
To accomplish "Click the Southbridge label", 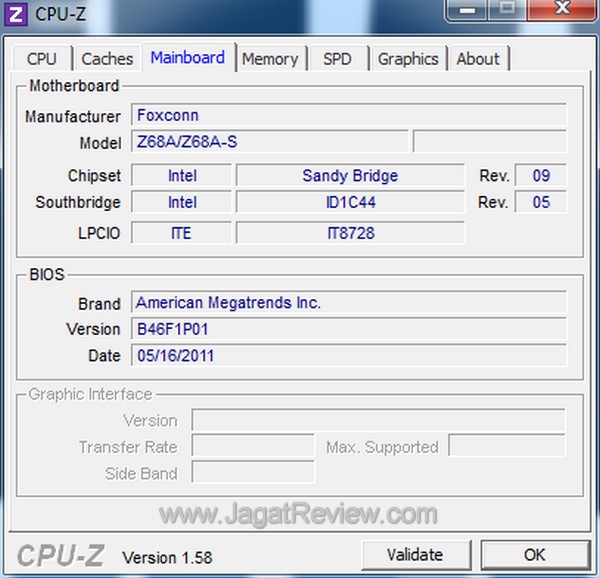I will tap(78, 202).
